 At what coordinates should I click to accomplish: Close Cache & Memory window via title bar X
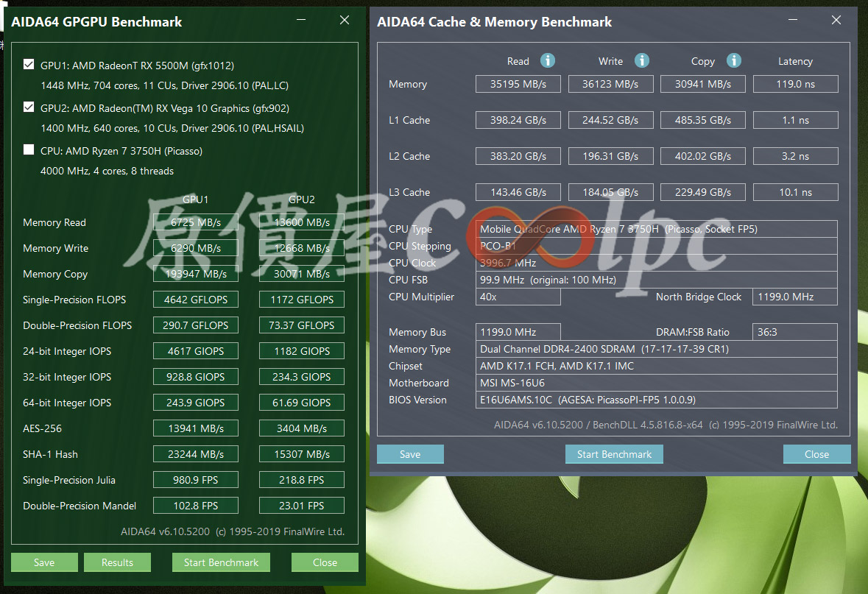coord(836,20)
